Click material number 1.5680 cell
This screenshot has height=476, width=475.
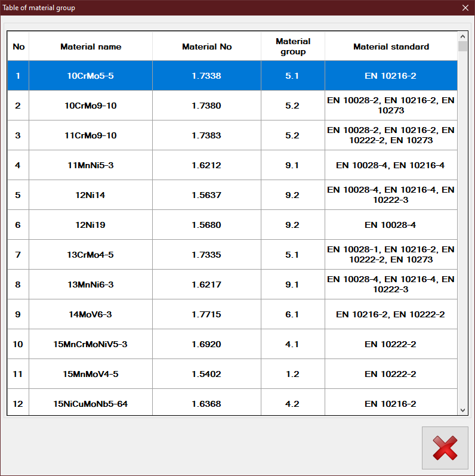[206, 225]
